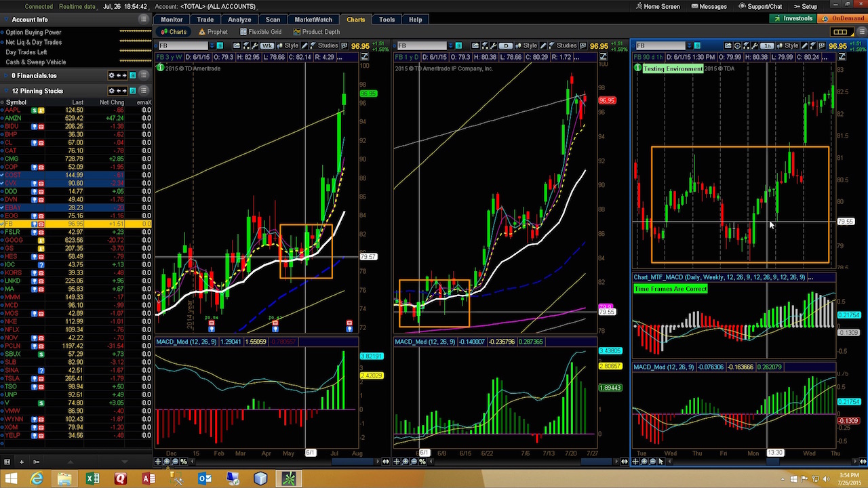The height and width of the screenshot is (488, 868).
Task: Select NFLX row in the watchlist
Action: pos(76,329)
